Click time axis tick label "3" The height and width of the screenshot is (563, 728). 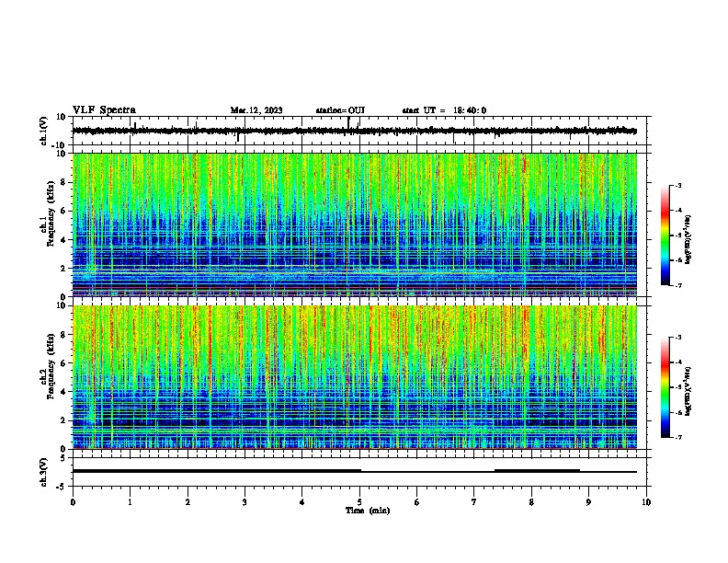pyautogui.click(x=245, y=502)
